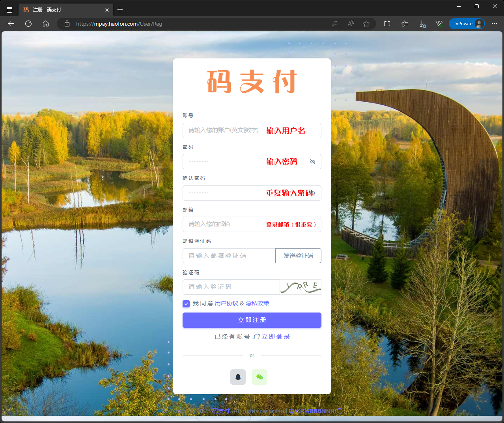Open the 隐私政策 privacy policy link

point(257,303)
